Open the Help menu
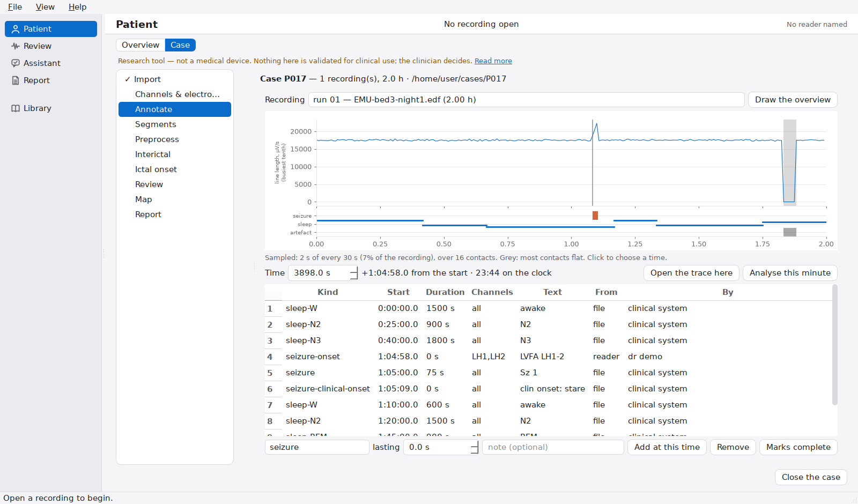 tap(77, 7)
